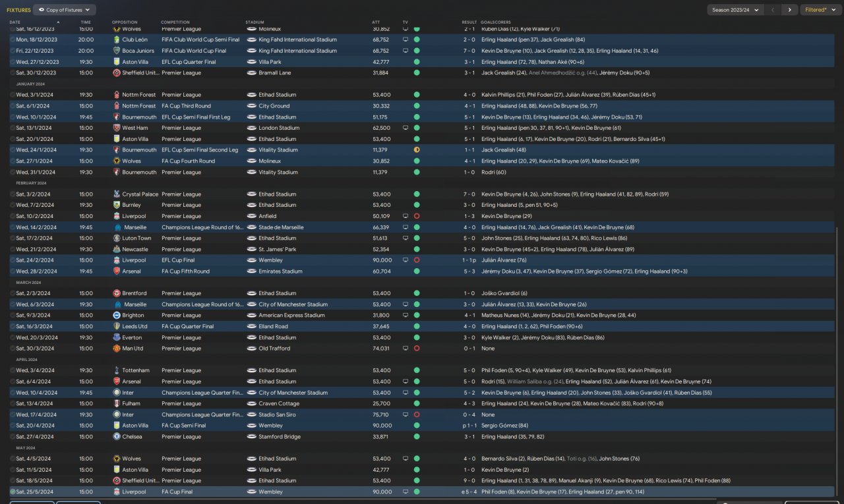Open the 7 - 0 result against Boca Juniors

point(469,51)
